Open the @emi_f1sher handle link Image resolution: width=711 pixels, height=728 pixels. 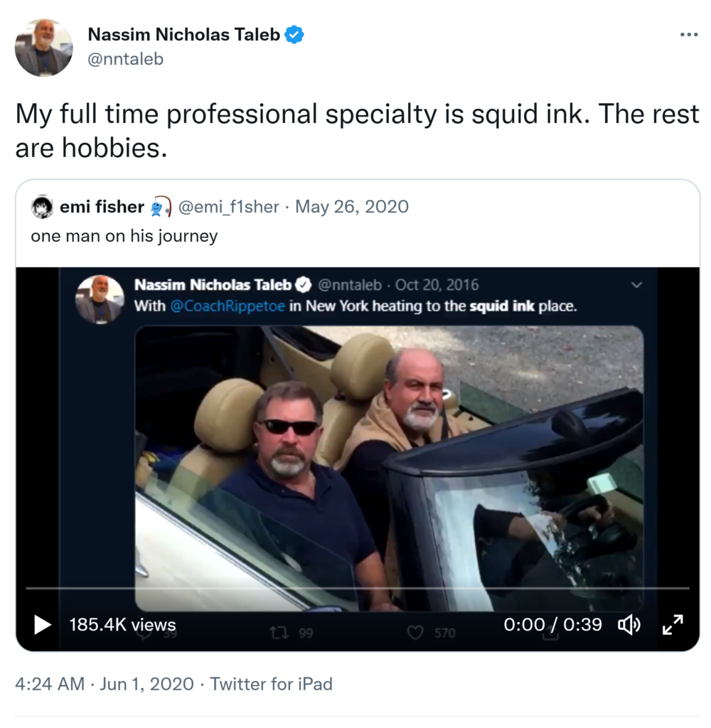[228, 207]
